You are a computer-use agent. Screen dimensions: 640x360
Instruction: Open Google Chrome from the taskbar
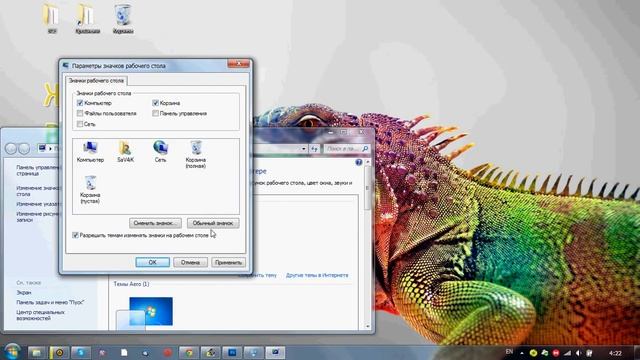pos(189,352)
